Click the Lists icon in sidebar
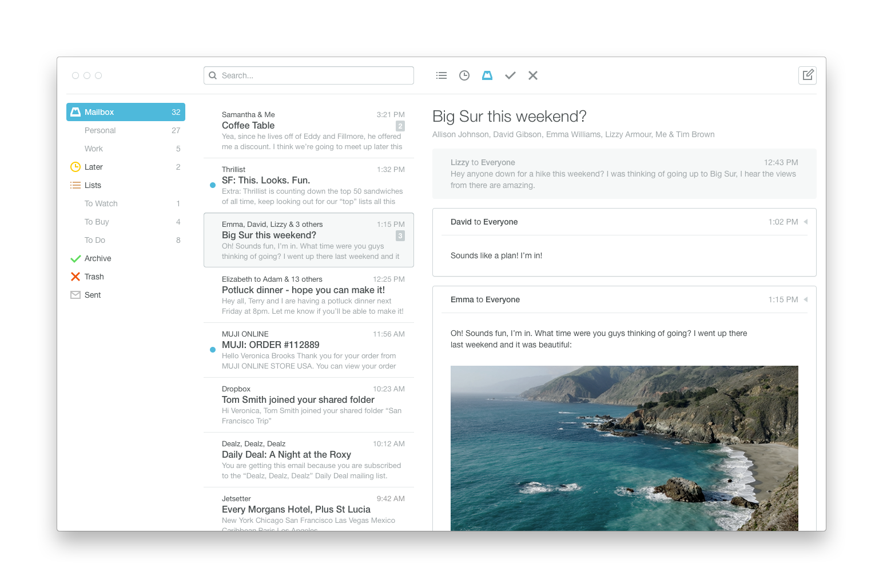Viewport: 883px width, 588px height. (75, 185)
